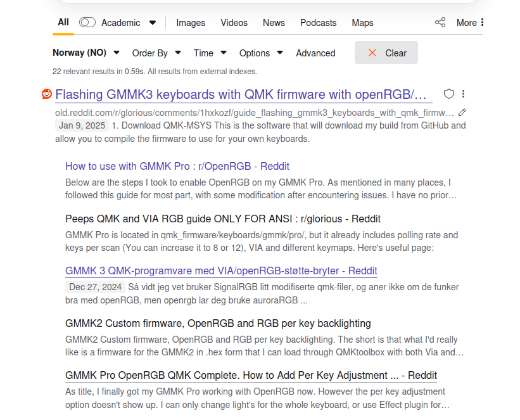Expand the Order By dropdown
This screenshot has height=420, width=520.
pos(156,53)
